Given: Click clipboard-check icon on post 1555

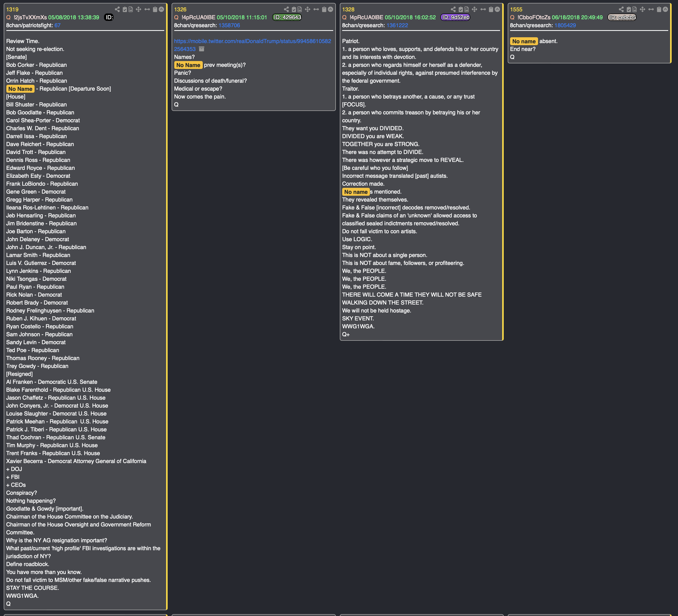Looking at the screenshot, I should (x=629, y=10).
